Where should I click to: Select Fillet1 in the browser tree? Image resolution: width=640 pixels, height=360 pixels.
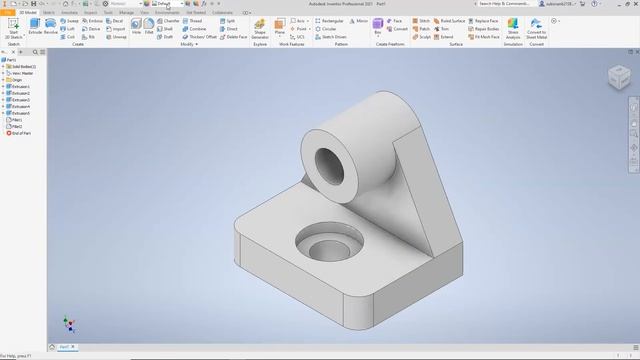[14, 120]
